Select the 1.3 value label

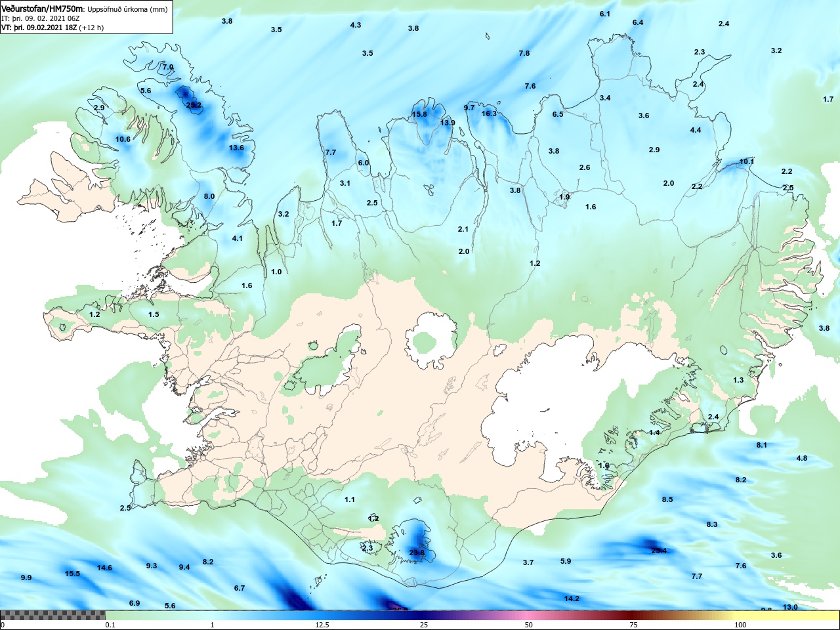[738, 380]
